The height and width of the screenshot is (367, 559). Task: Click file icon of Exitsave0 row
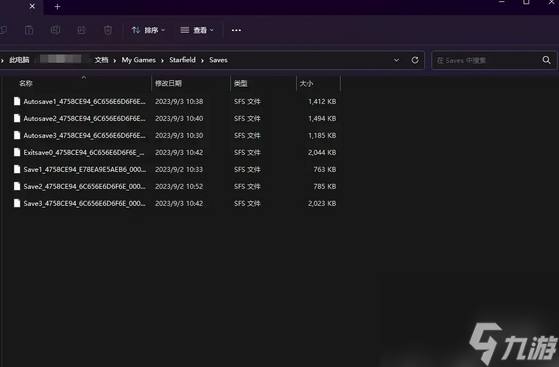click(x=17, y=152)
